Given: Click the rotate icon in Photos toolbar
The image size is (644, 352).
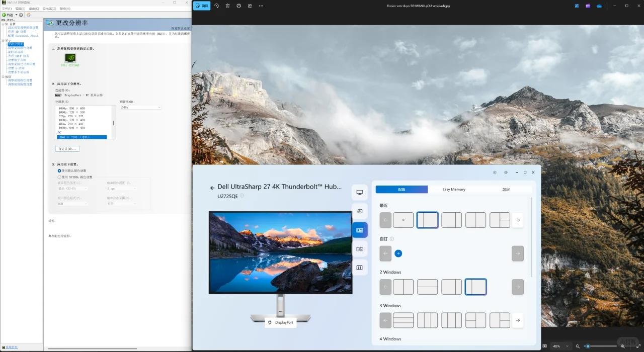Looking at the screenshot, I should click(x=216, y=6).
